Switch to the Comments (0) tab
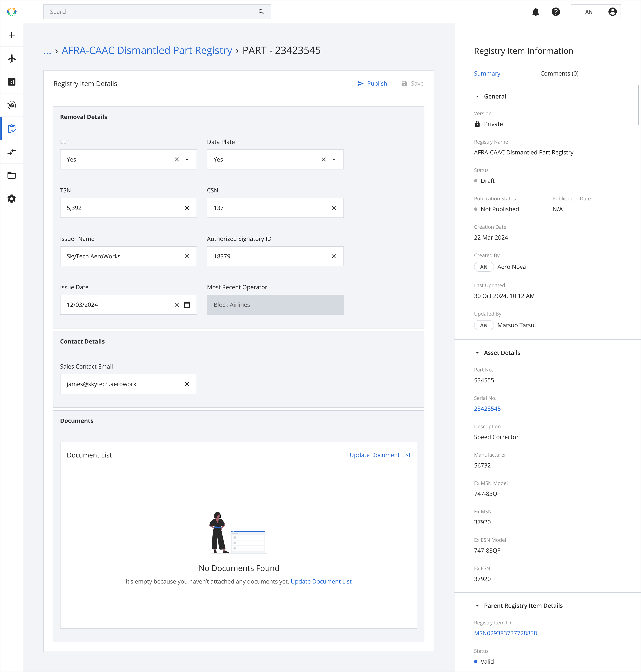The width and height of the screenshot is (641, 672). pos(559,73)
